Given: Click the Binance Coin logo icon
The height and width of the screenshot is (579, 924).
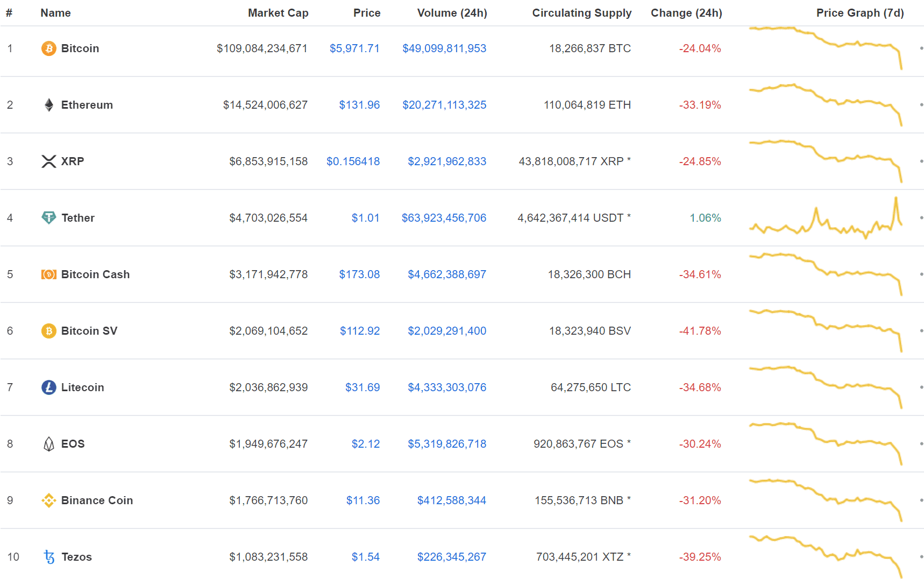Looking at the screenshot, I should [x=49, y=500].
